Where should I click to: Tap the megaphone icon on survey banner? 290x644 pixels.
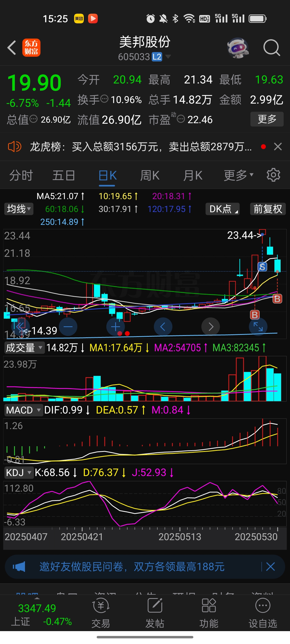19,567
